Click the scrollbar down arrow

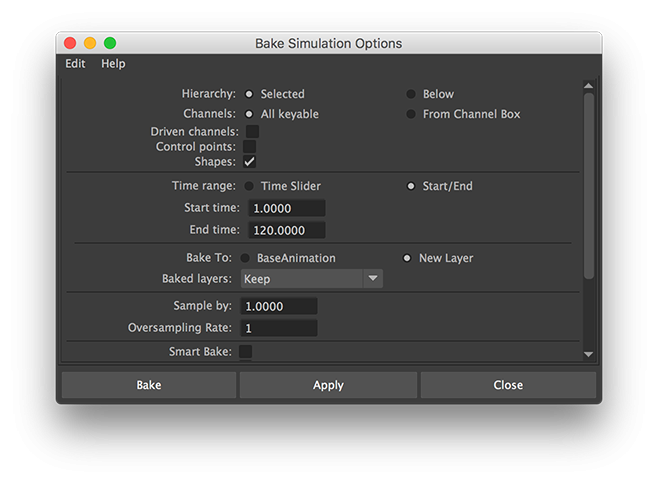point(588,354)
